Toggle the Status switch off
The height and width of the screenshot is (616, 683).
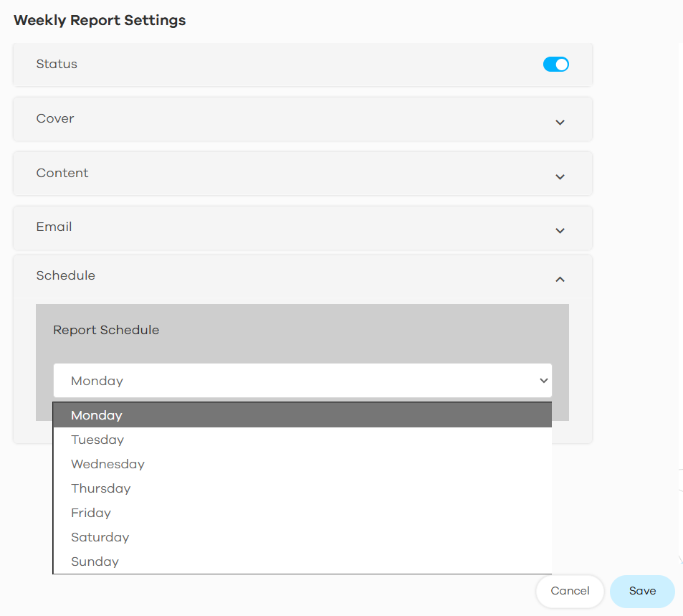(x=555, y=65)
